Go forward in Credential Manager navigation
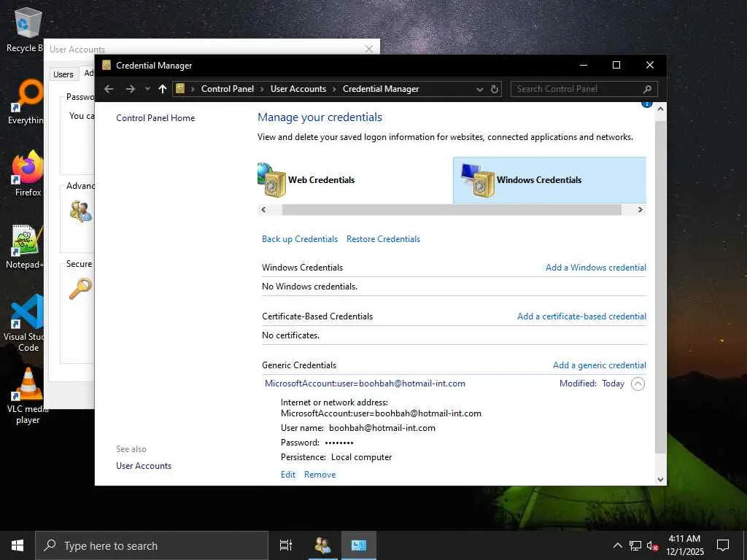This screenshot has width=747, height=560. pos(130,89)
